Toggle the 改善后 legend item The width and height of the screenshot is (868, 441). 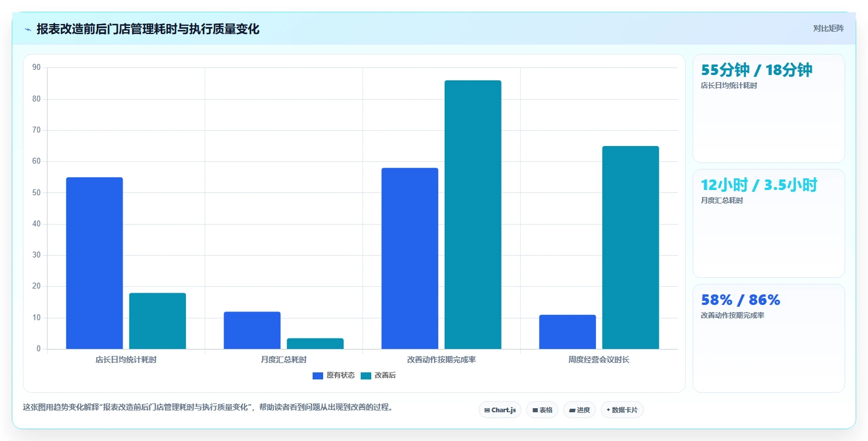pyautogui.click(x=378, y=375)
